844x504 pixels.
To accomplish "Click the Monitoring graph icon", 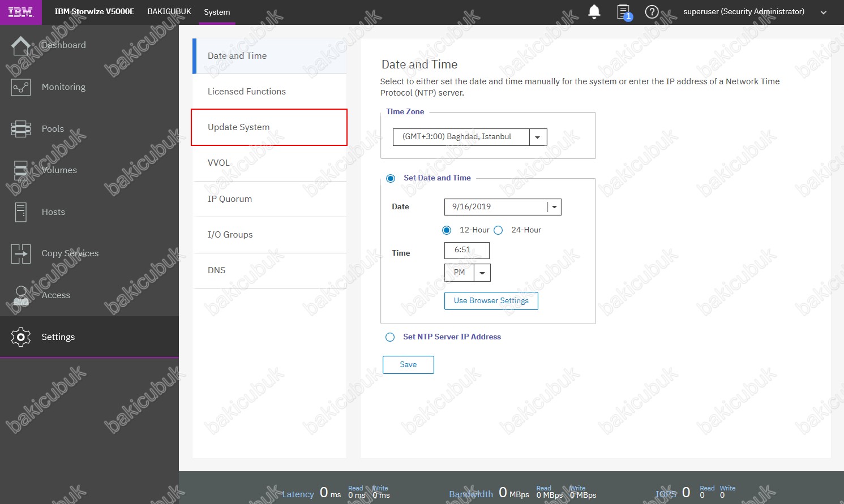I will click(x=21, y=87).
